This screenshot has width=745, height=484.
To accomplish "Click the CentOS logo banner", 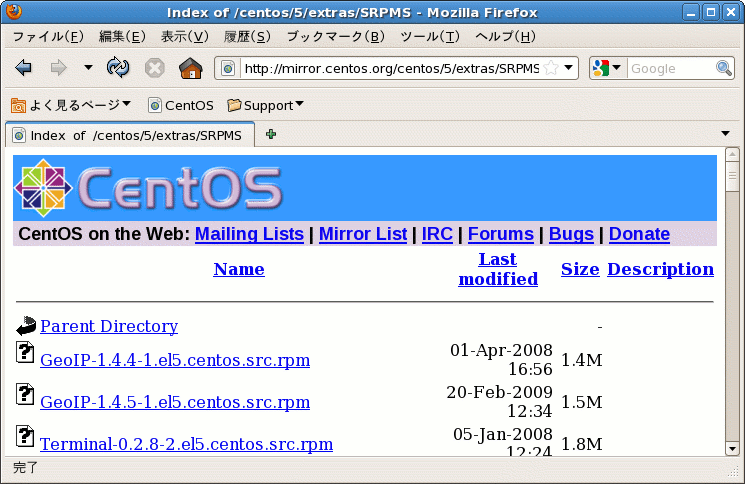I will (x=148, y=188).
